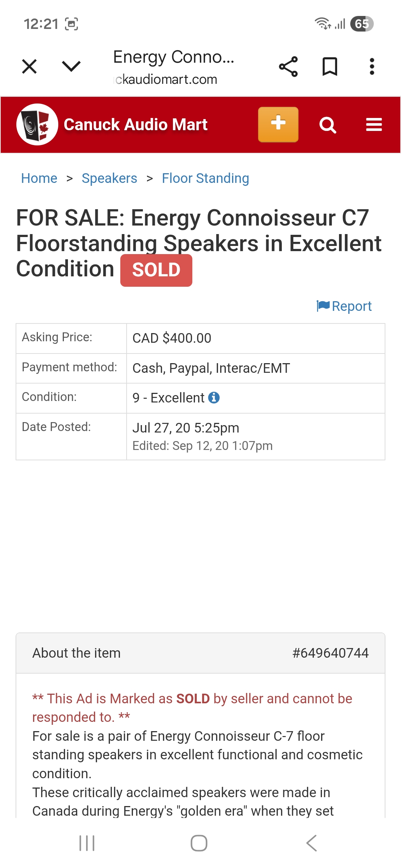This screenshot has height=868, width=401.
Task: Open the hamburger navigation menu
Action: [x=374, y=125]
